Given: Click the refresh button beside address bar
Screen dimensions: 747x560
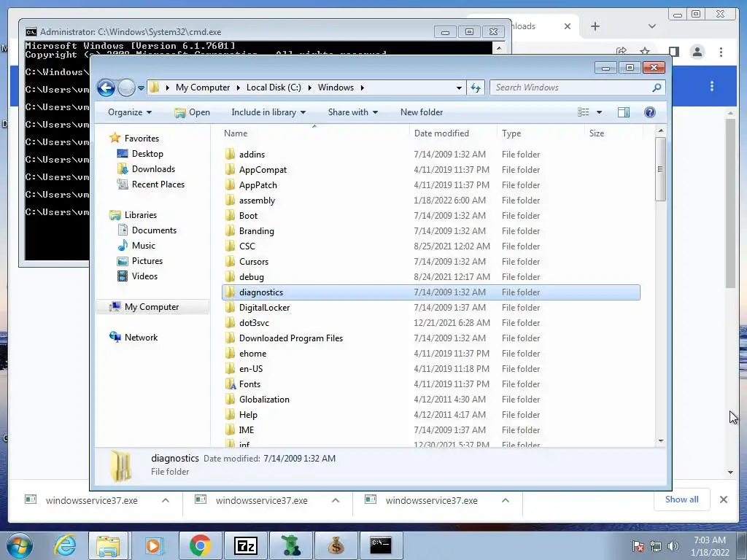Looking at the screenshot, I should [x=476, y=87].
